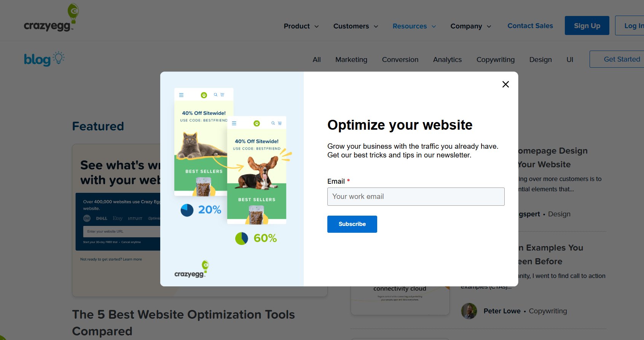Expand the Resources dropdown
644x340 pixels.
(x=414, y=26)
